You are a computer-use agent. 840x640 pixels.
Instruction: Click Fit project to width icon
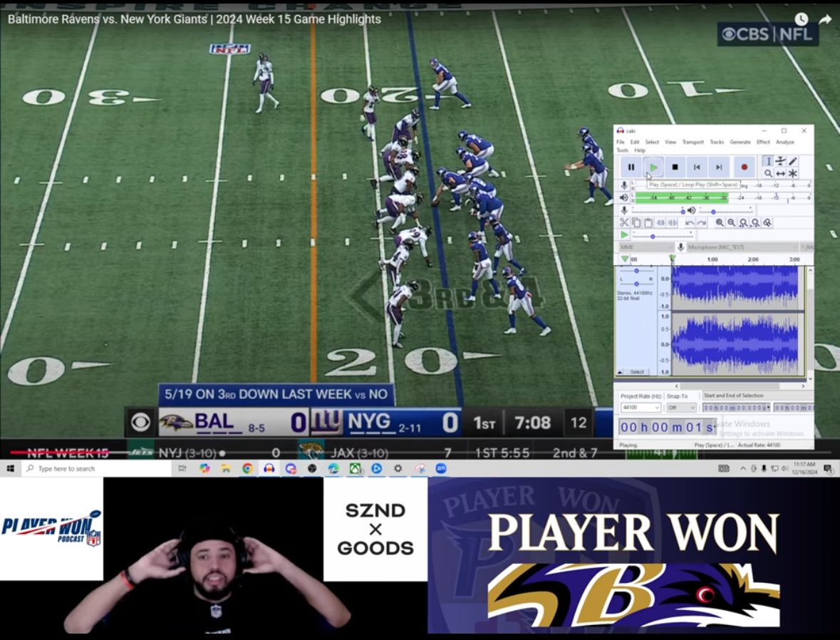pos(755,222)
